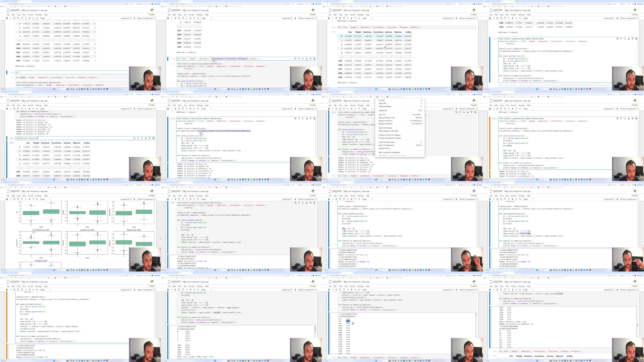Move cell [42] down with the arrow icon

pyautogui.click(x=142, y=138)
